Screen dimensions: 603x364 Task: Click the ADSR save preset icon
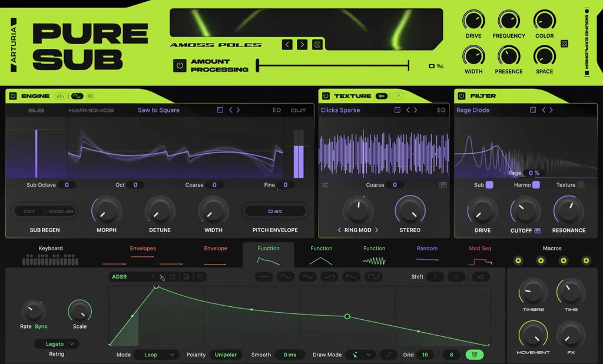[186, 277]
